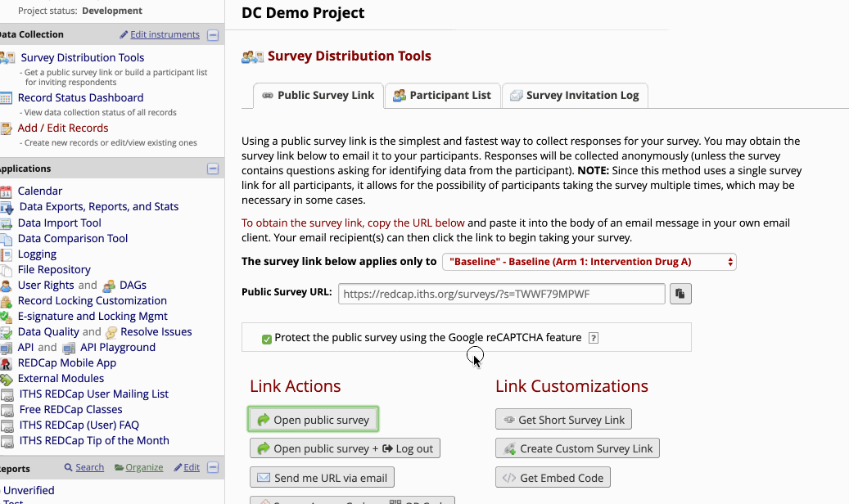Click the Open public survey button
The height and width of the screenshot is (504, 849).
313,420
